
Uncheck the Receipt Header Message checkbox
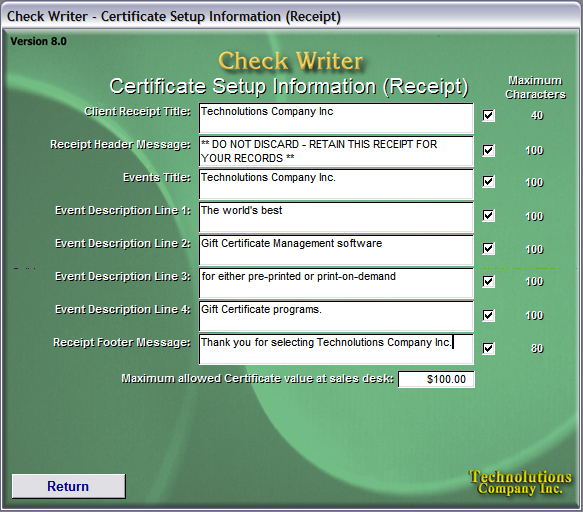click(488, 150)
